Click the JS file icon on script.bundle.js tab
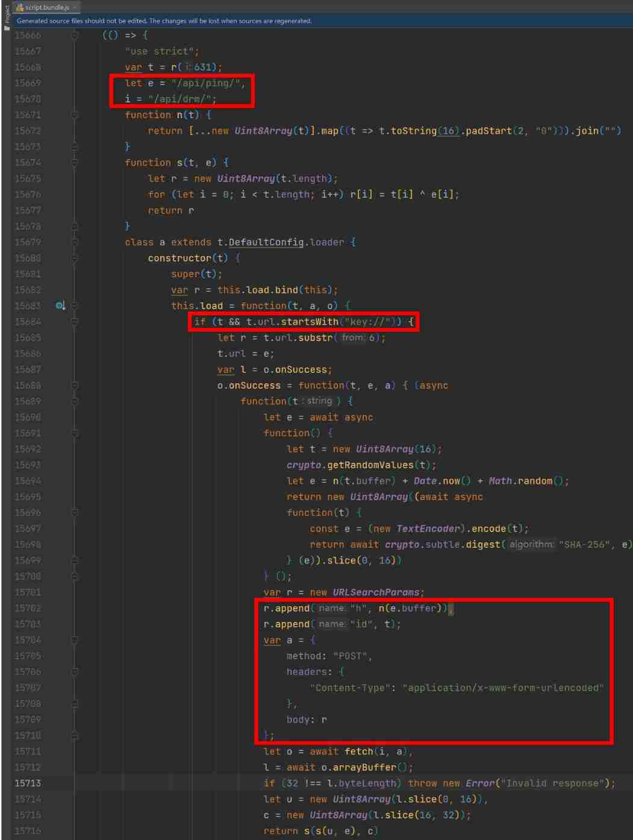 [x=20, y=7]
